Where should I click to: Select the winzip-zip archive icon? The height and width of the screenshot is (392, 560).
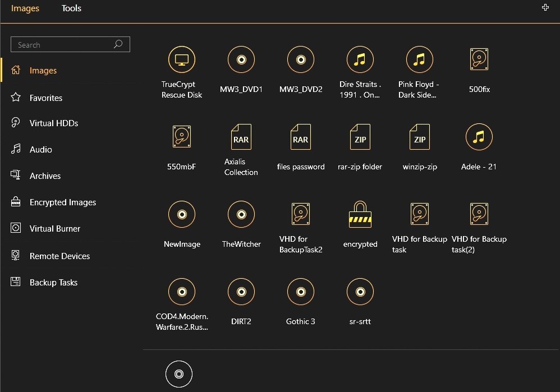click(420, 136)
